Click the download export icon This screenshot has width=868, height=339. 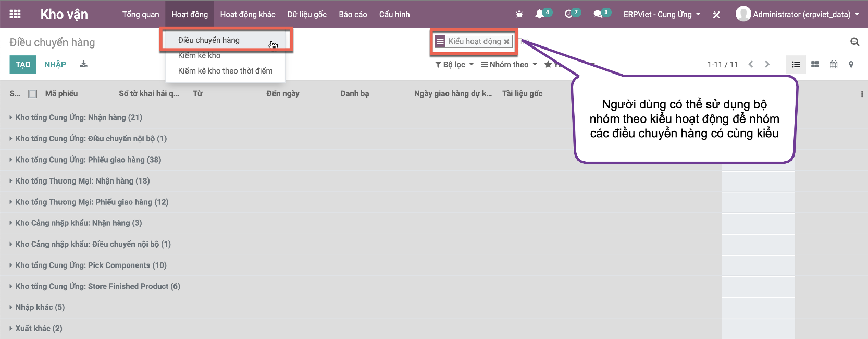point(83,64)
